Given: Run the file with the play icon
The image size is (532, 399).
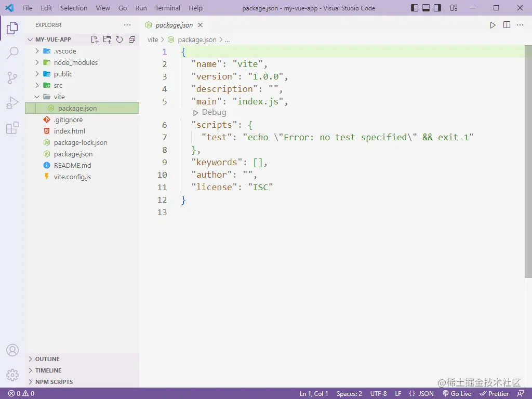Looking at the screenshot, I should (x=493, y=25).
